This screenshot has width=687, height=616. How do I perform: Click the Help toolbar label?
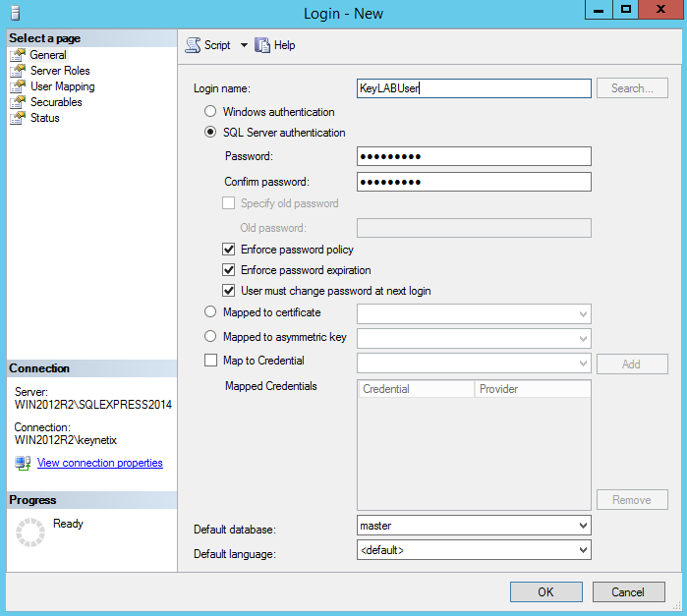[284, 45]
